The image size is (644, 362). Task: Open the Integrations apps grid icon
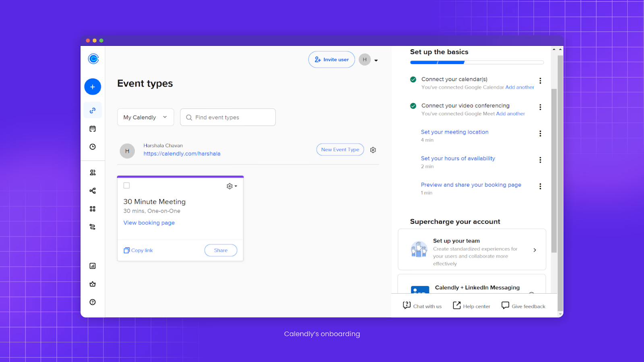click(x=93, y=208)
